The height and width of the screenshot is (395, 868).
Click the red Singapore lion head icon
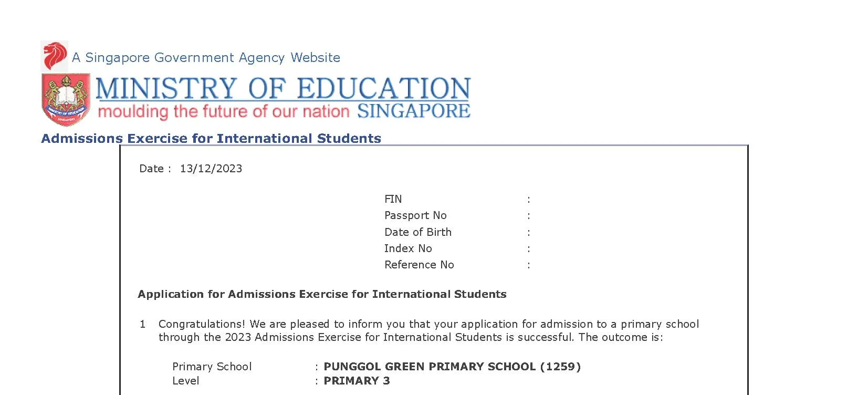pos(55,56)
